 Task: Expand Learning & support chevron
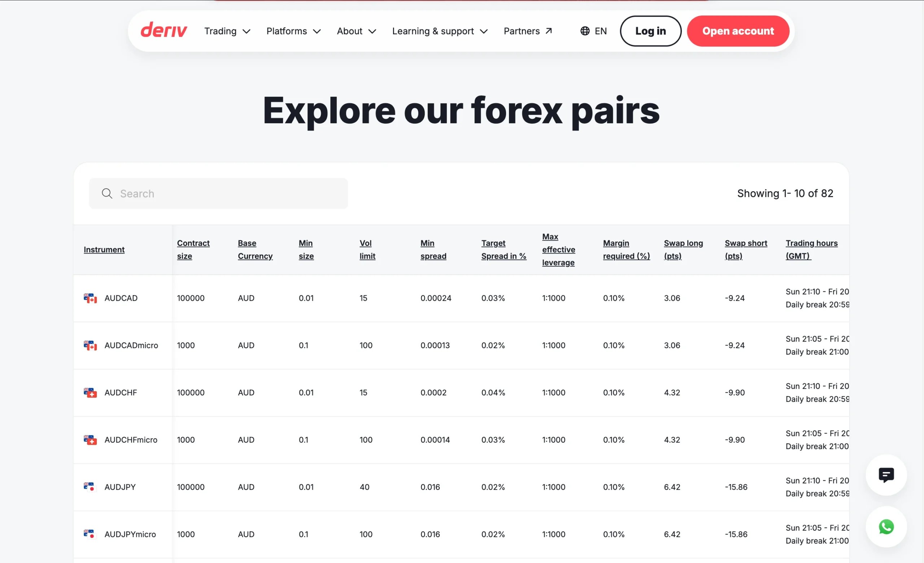point(484,31)
